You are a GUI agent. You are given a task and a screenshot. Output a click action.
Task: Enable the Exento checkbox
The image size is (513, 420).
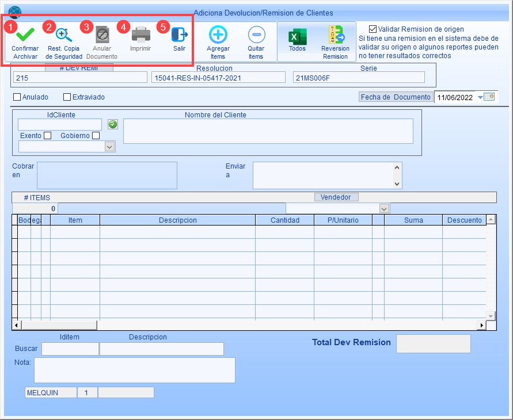47,136
